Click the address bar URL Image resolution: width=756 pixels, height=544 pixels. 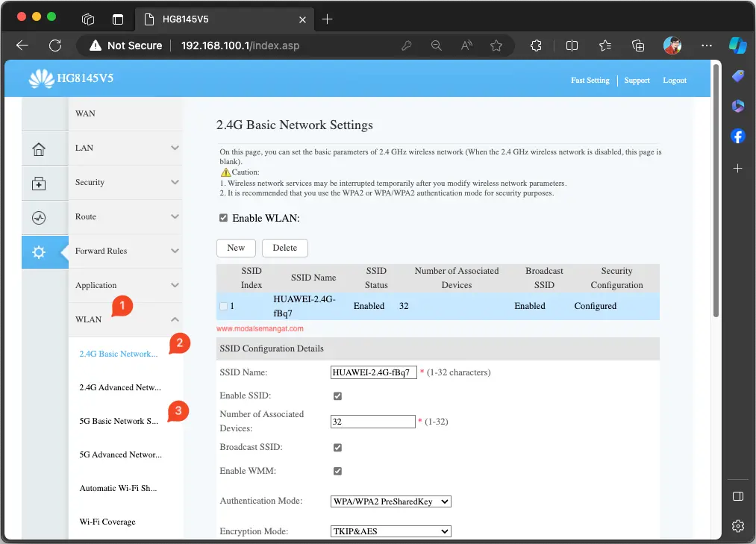[240, 46]
